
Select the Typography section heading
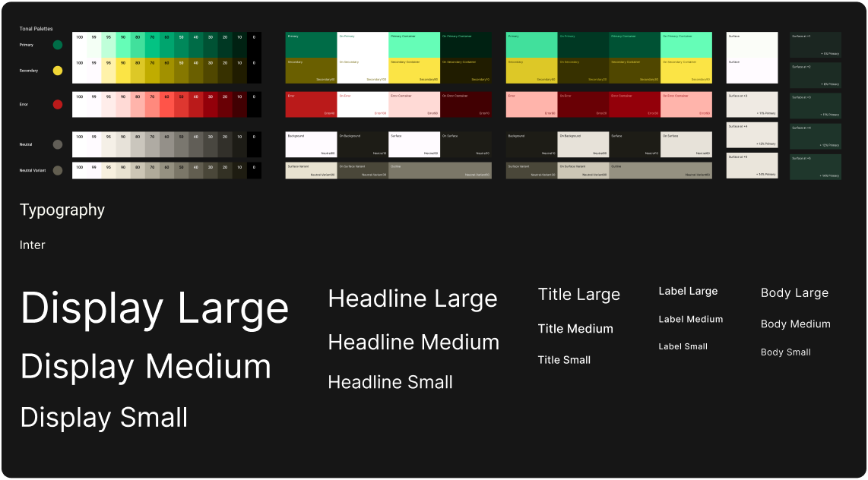click(62, 210)
